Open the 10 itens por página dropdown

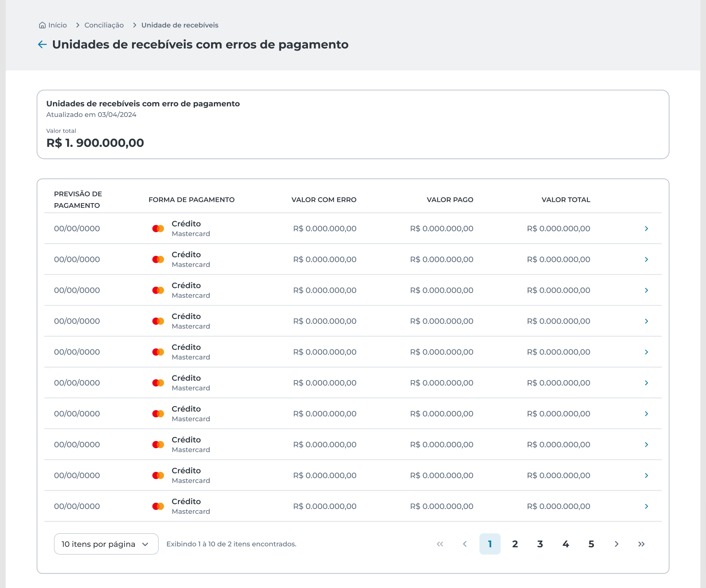pos(106,544)
